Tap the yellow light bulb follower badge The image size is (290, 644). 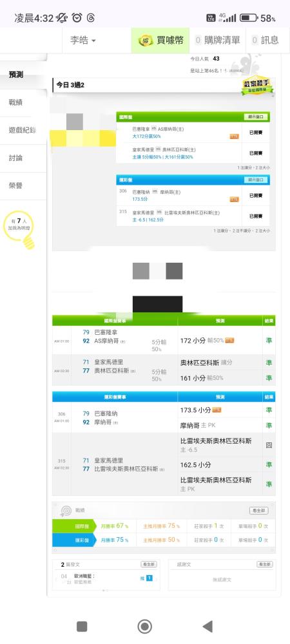[19, 229]
